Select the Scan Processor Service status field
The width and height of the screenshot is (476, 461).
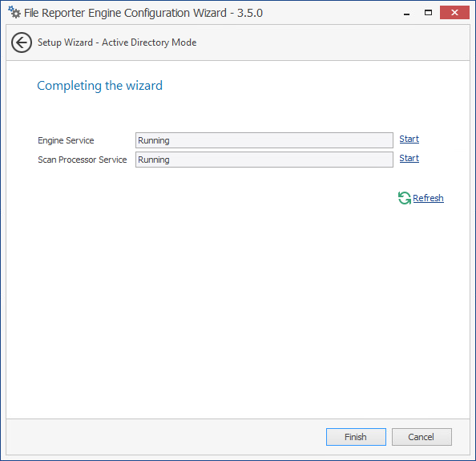click(264, 160)
